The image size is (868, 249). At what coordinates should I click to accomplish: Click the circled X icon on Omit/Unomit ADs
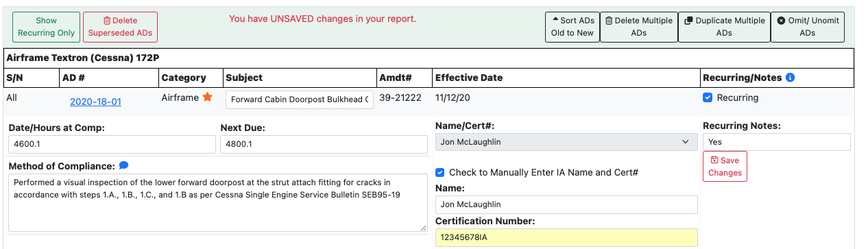click(x=781, y=21)
